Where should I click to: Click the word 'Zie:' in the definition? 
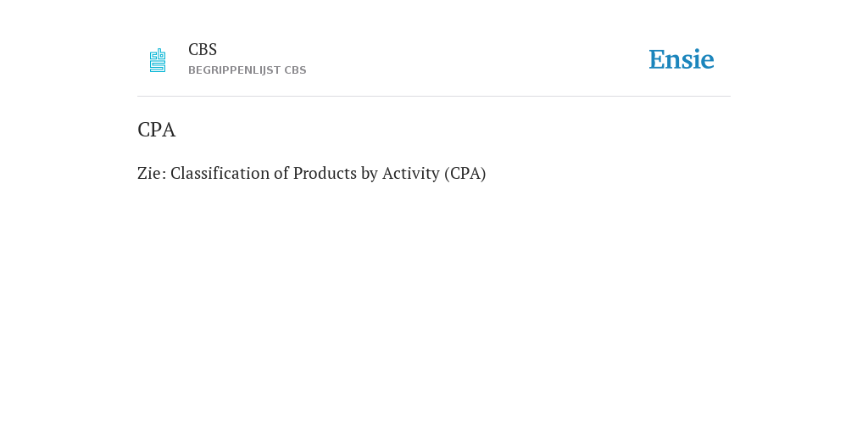[152, 173]
